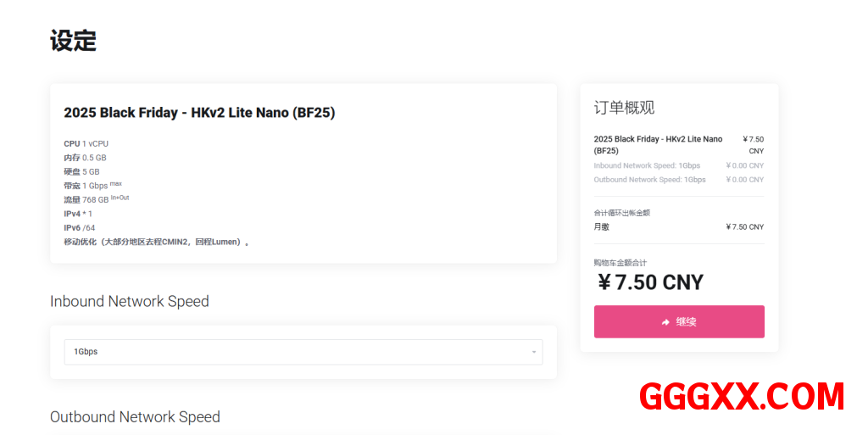This screenshot has width=868, height=435.
Task: Click the CPU 1 vCPU spec line
Action: point(86,144)
